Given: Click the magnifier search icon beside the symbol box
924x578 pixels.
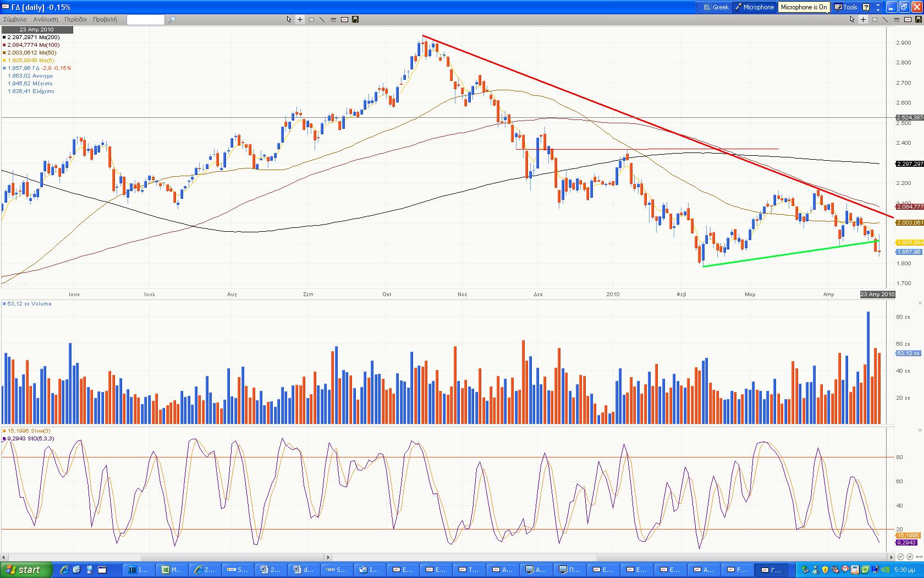Looking at the screenshot, I should pyautogui.click(x=172, y=20).
